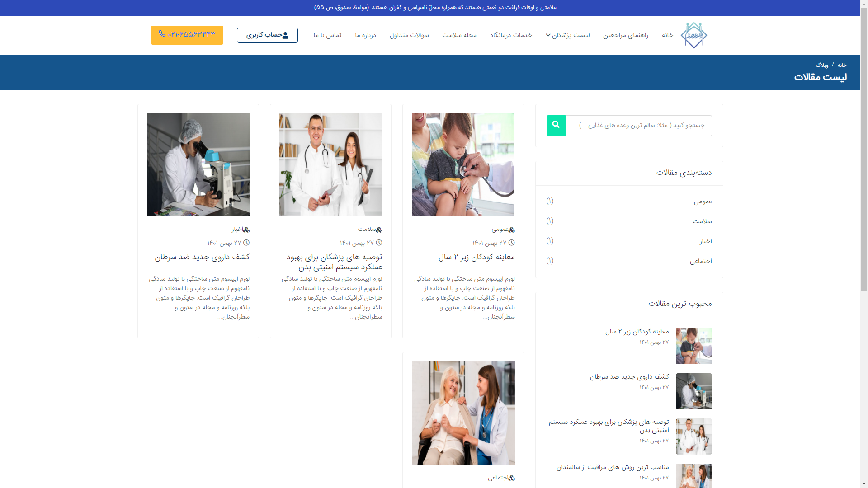Click the خانه breadcrumb link

click(842, 65)
